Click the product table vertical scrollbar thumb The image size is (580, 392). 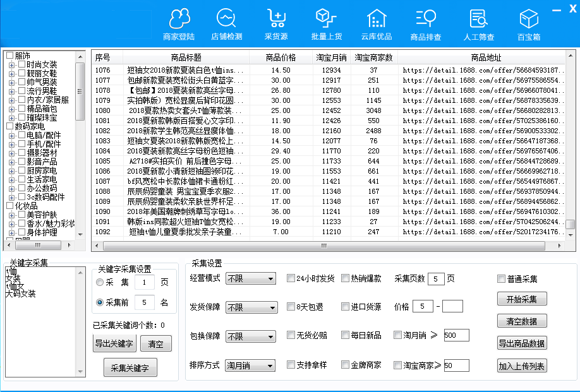pos(571,224)
